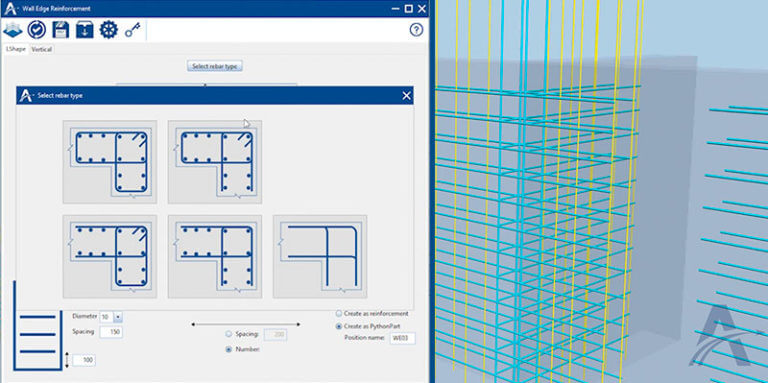This screenshot has width=768, height=383.
Task: Click the layered surface icon in toolbar
Action: pyautogui.click(x=13, y=30)
